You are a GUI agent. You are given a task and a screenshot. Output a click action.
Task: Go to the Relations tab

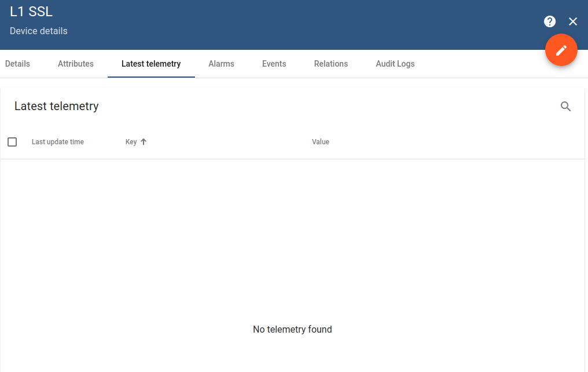click(x=331, y=64)
